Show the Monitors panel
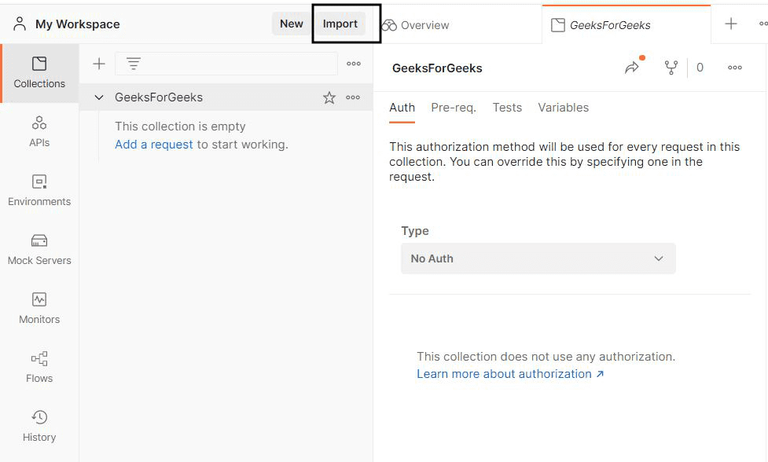768x462 pixels. (x=39, y=308)
